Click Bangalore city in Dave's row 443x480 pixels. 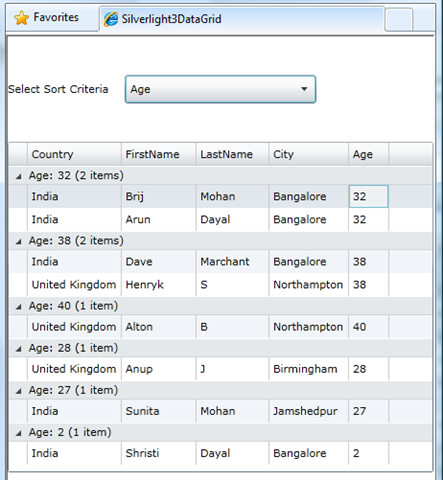(x=309, y=262)
